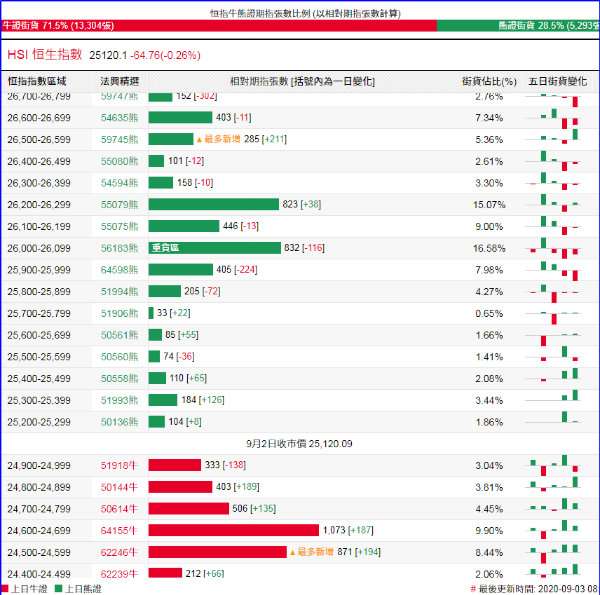Viewport: 600px width, 595px height.
Task: Open the 51918牛 certificate link
Action: [119, 465]
